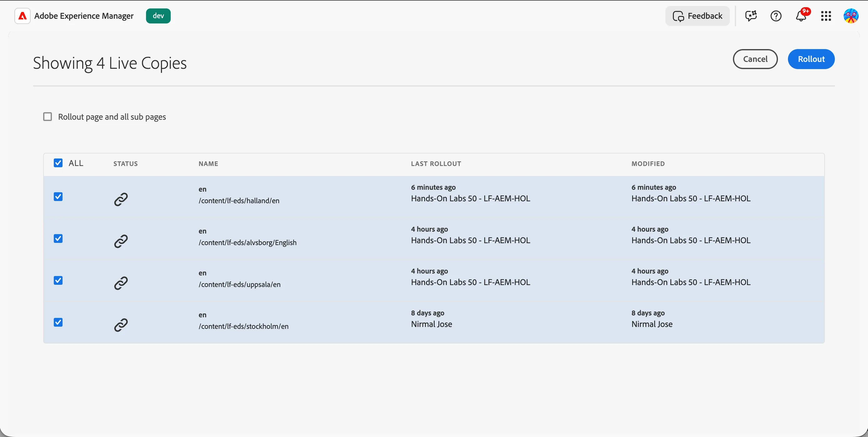Click the dev environment badge
This screenshot has width=868, height=437.
tap(158, 16)
